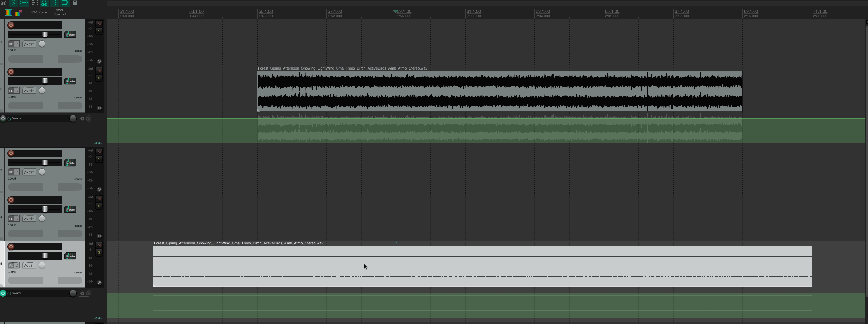Image resolution: width=868 pixels, height=324 pixels.
Task: Toggle the padlock locking icon
Action: click(x=75, y=3)
